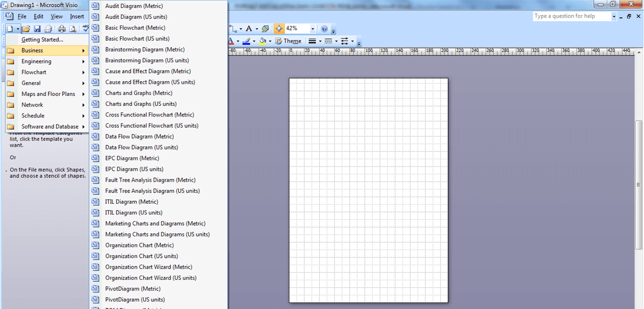644x309 pixels.
Task: Select the Schedule category
Action: coord(47,115)
